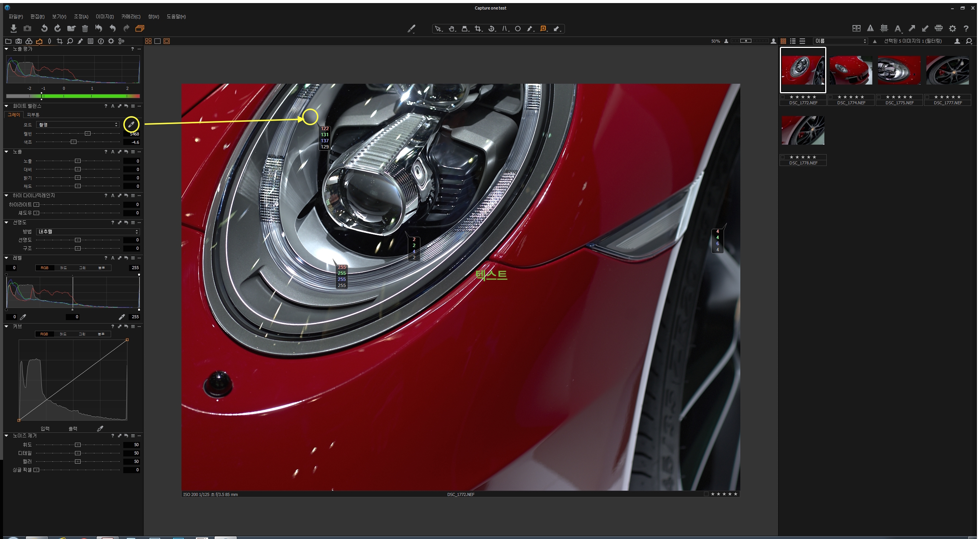Click the Import images download icon
The height and width of the screenshot is (539, 980).
(14, 29)
